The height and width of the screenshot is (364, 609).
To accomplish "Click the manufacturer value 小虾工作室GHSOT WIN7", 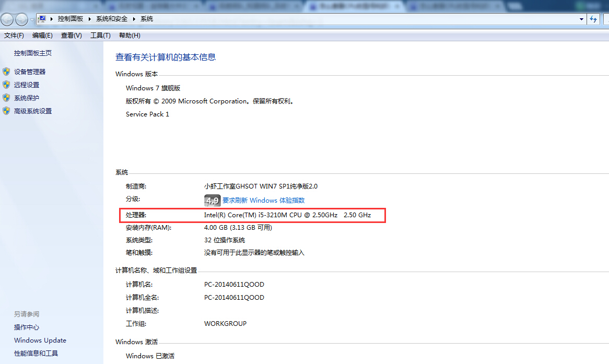I will [x=261, y=186].
